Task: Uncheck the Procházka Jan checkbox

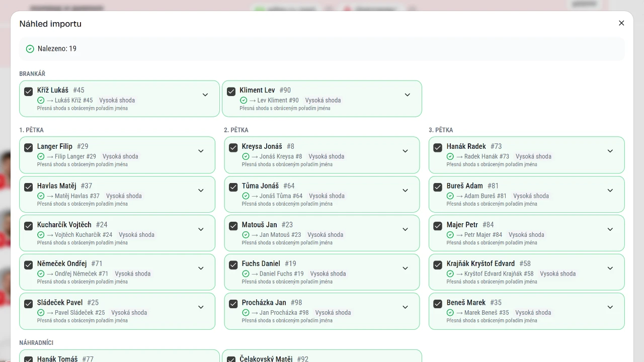Action: (233, 304)
